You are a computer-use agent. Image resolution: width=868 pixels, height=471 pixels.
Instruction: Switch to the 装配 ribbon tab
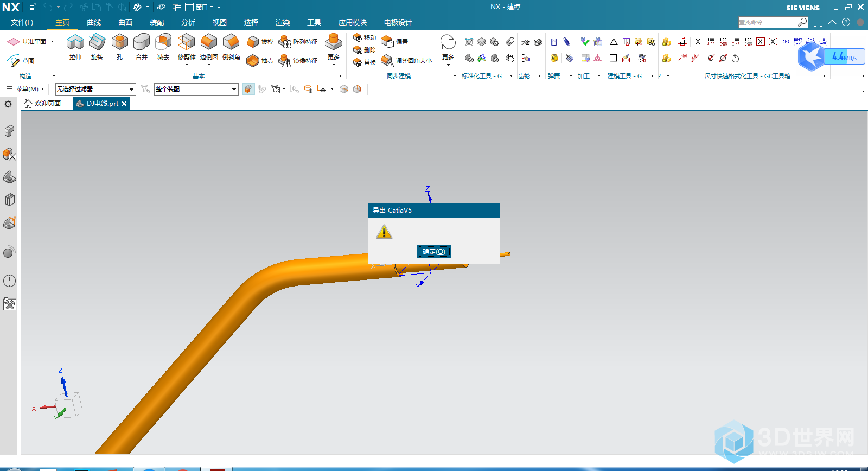[157, 22]
